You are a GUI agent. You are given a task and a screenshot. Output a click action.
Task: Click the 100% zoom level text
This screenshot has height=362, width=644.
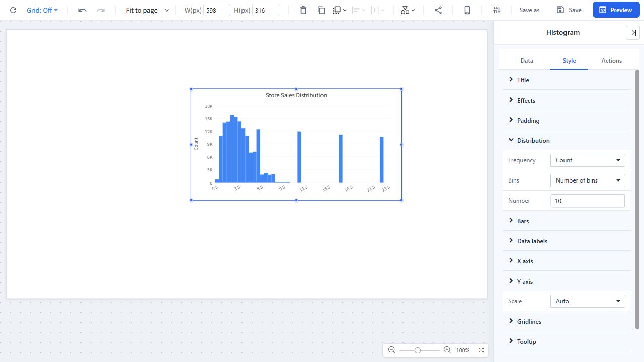click(463, 350)
